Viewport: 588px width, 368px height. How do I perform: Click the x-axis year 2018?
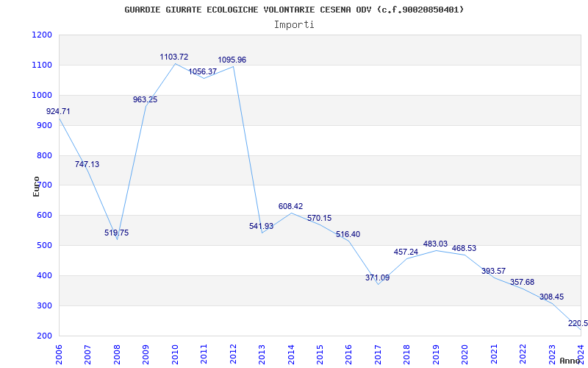click(x=406, y=355)
